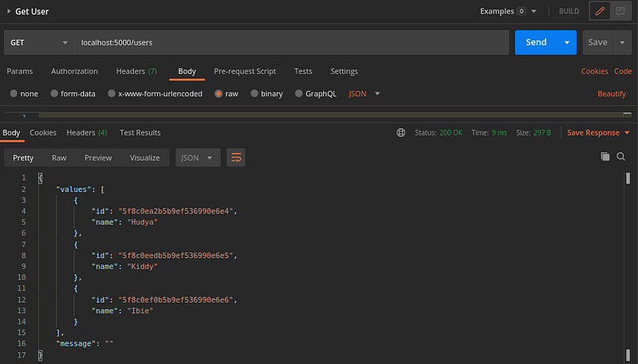Click the search icon in response body

point(621,156)
